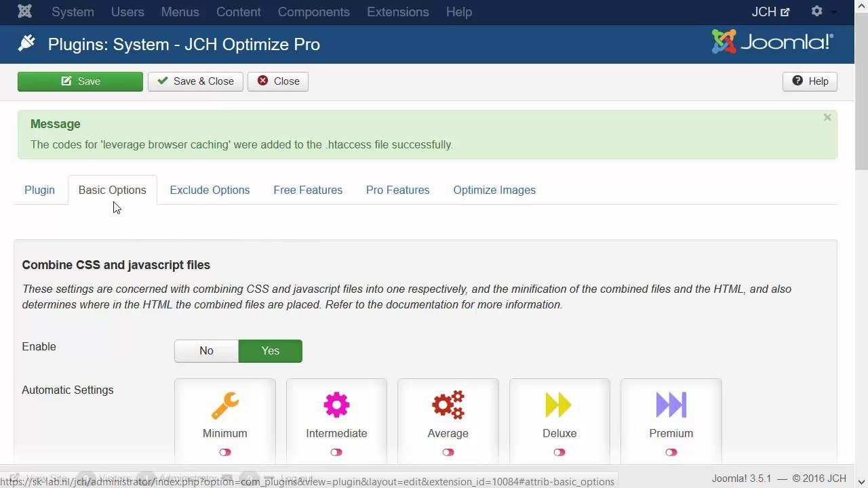Toggle the switch under Average

[x=448, y=452]
